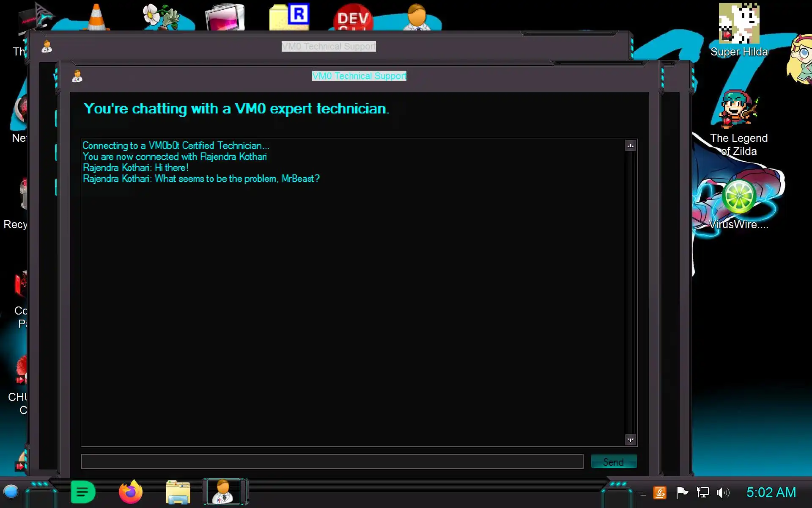
Task: Select VM0 Technical Support taskbar button
Action: (x=223, y=492)
